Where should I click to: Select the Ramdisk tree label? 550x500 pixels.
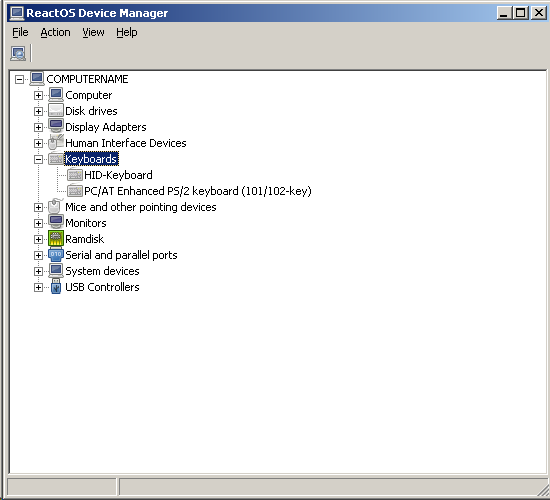click(x=85, y=239)
